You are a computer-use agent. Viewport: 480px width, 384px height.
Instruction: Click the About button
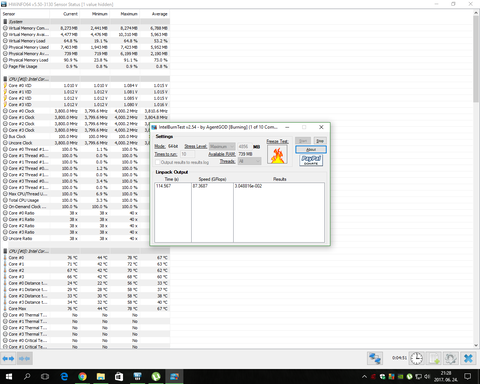311,149
